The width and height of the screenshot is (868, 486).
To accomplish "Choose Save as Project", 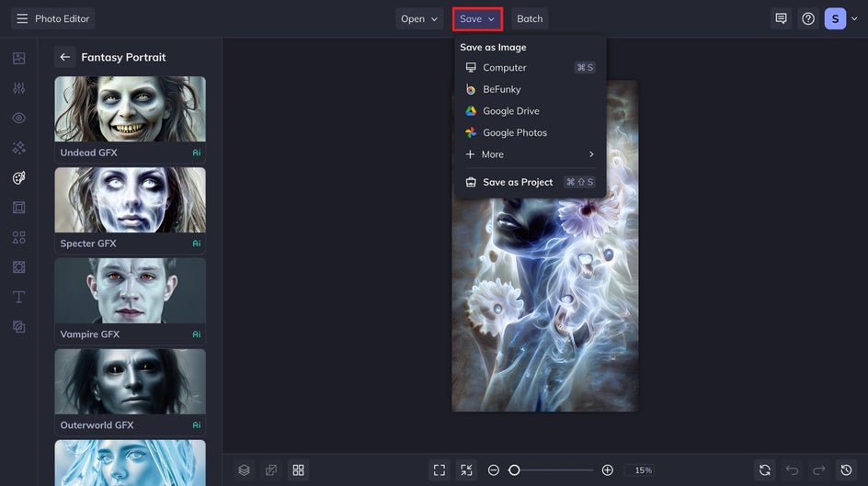I will (x=530, y=182).
